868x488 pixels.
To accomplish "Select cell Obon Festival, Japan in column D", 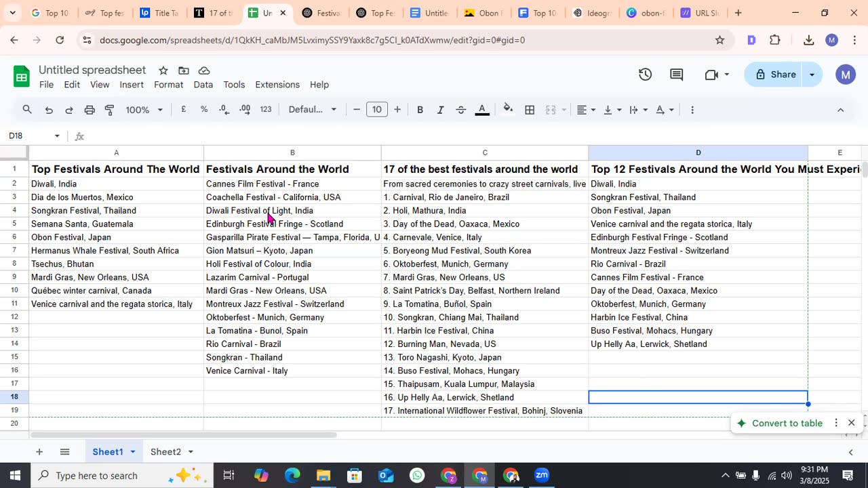I will point(698,211).
